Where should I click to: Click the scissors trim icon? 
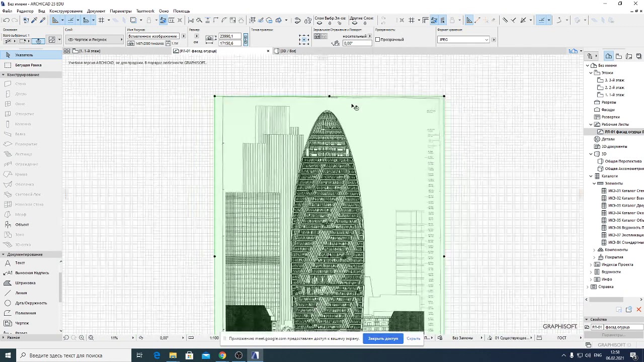(x=191, y=20)
